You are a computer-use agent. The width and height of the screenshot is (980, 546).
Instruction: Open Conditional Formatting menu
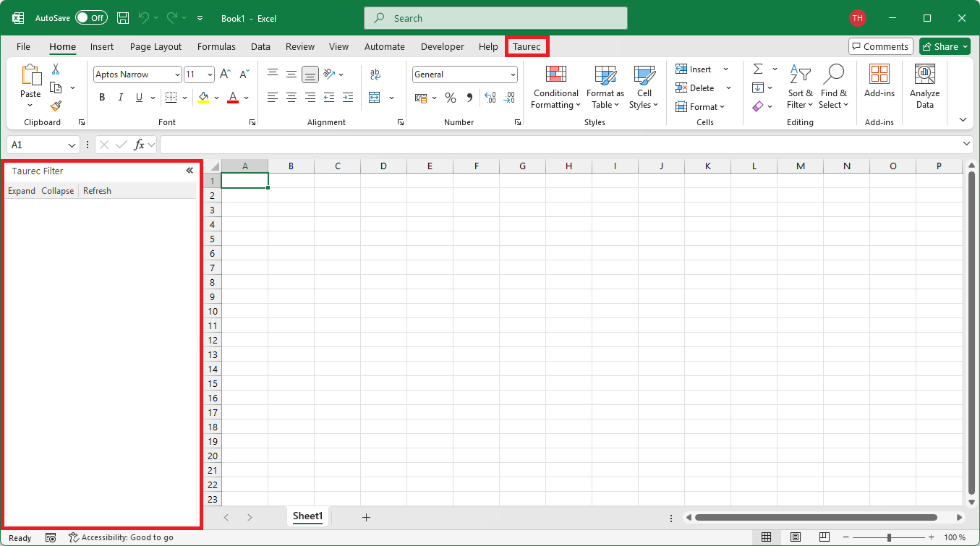pos(555,87)
